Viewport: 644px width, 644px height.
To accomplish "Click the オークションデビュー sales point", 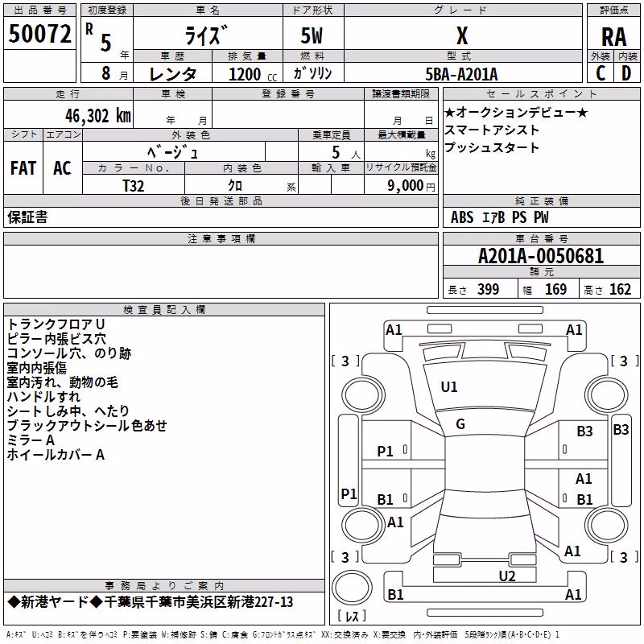I will tap(516, 112).
